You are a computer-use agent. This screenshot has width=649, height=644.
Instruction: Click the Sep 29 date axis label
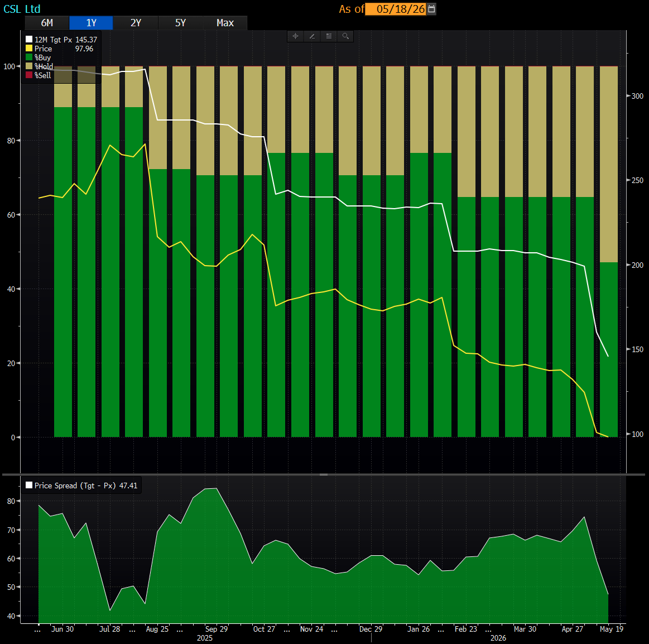[217, 629]
